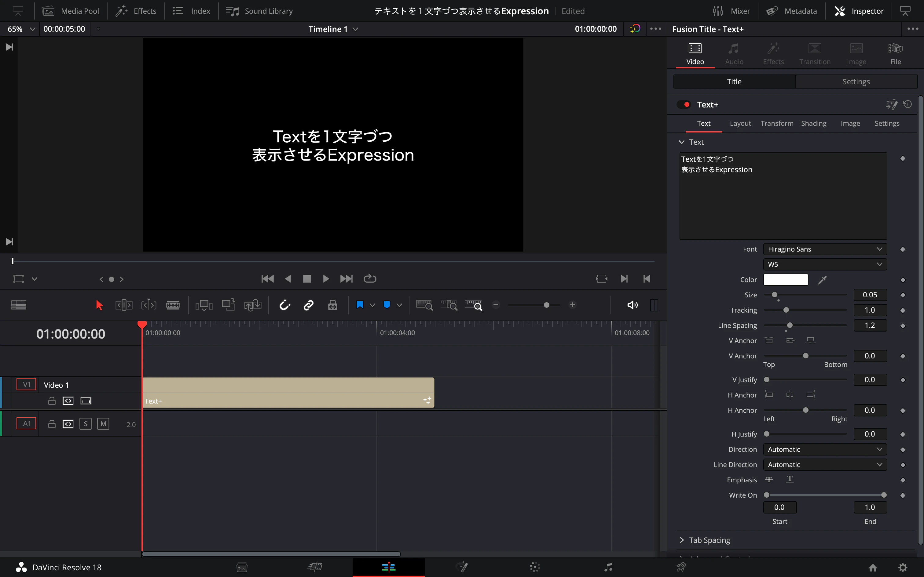Open the Media Pool panel
The width and height of the screenshot is (924, 577).
71,11
